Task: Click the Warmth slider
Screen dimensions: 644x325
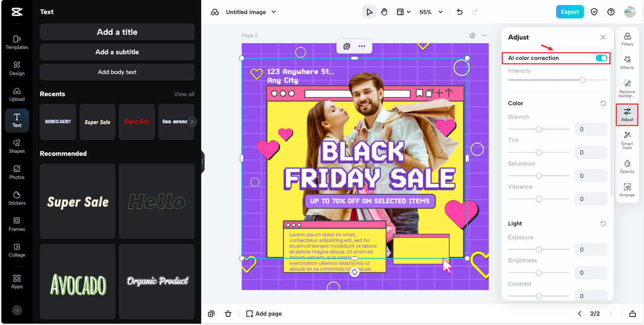Action: [539, 129]
